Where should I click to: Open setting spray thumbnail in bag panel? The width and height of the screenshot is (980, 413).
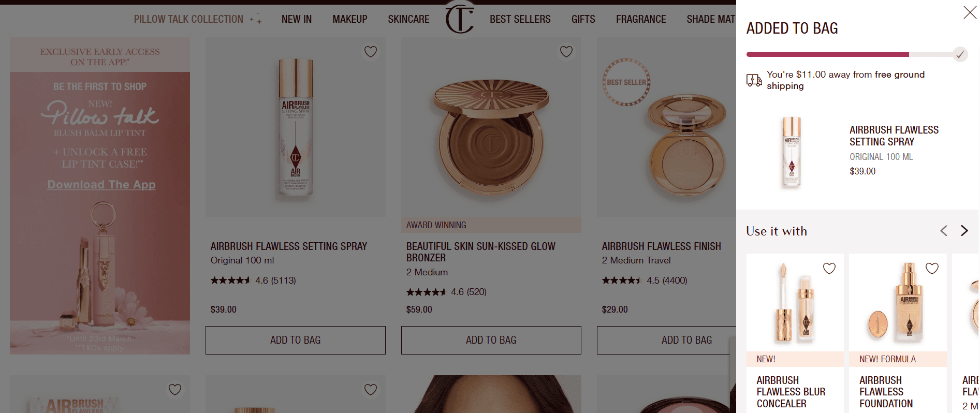pos(792,152)
